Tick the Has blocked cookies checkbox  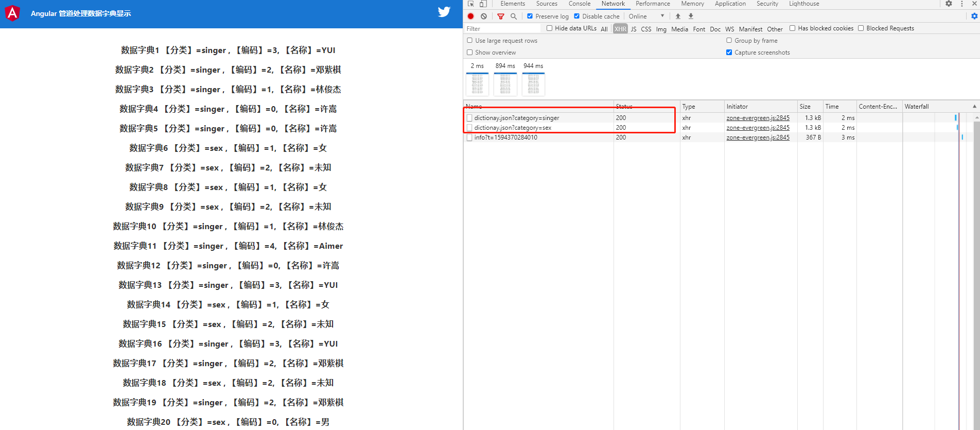(793, 28)
